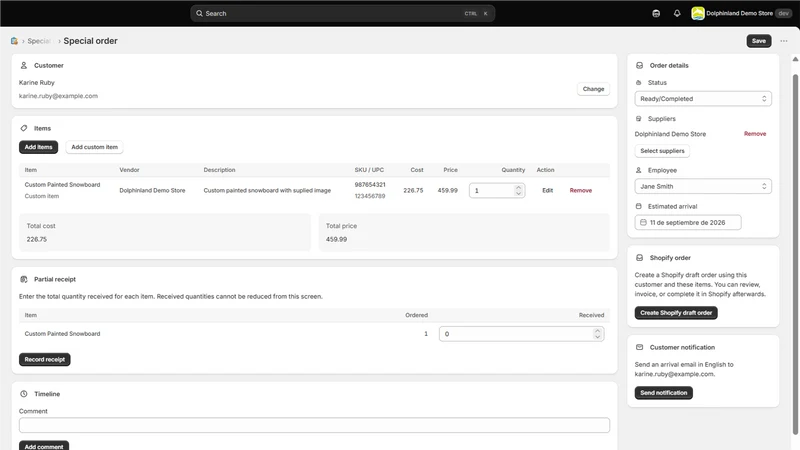Screen dimensions: 800x450
Task: Click the dev badge beside store name
Action: [x=784, y=13]
